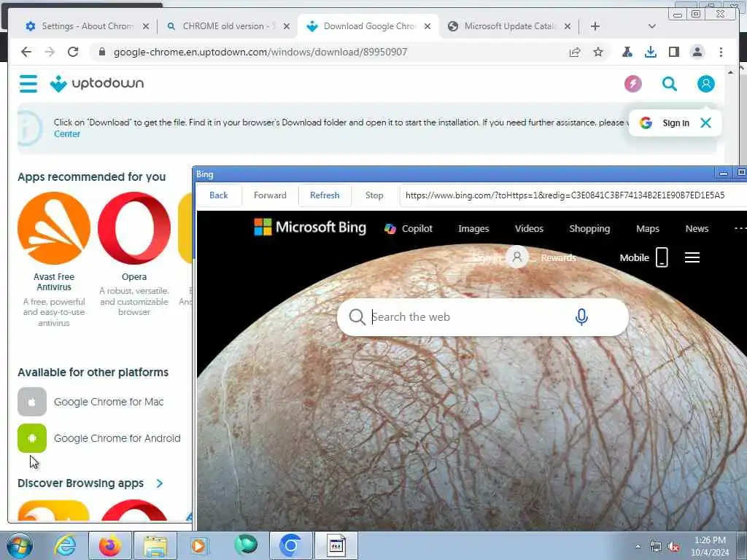
Task: Close the Download Google Chrome tab
Action: [x=427, y=26]
